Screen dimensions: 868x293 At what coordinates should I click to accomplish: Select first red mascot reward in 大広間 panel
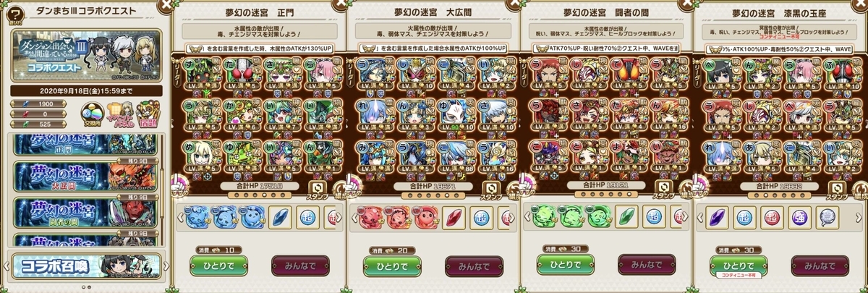tap(368, 216)
